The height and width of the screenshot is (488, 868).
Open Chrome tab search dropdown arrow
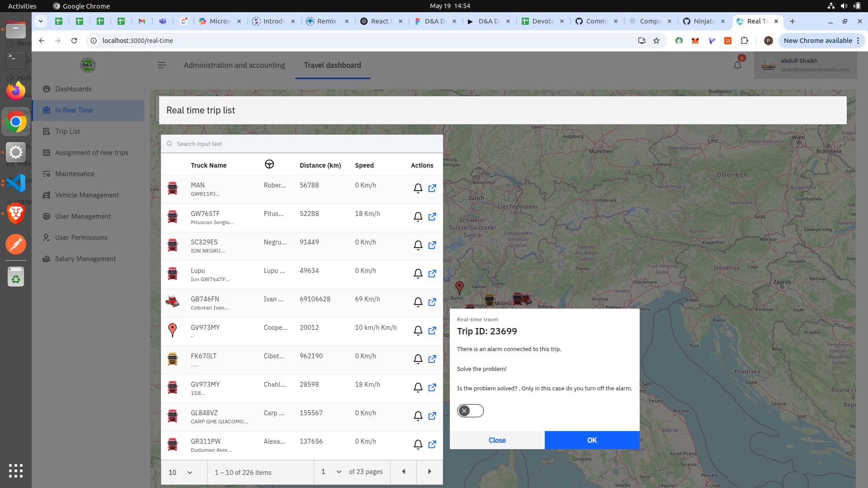click(x=41, y=21)
